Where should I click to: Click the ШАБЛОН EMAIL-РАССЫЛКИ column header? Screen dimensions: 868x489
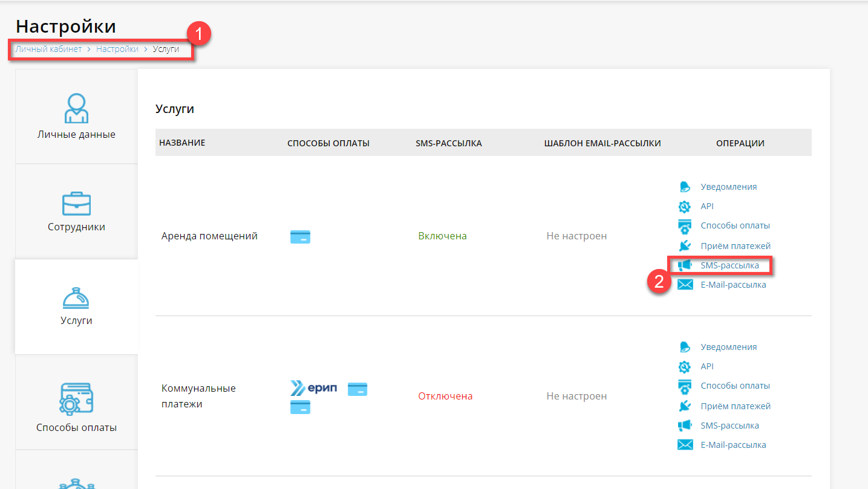602,143
